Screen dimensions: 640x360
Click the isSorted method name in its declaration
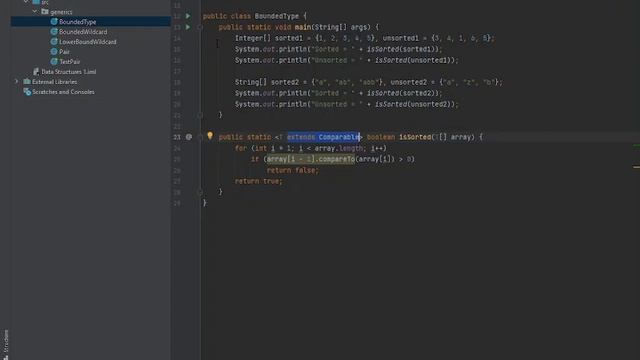(415, 137)
